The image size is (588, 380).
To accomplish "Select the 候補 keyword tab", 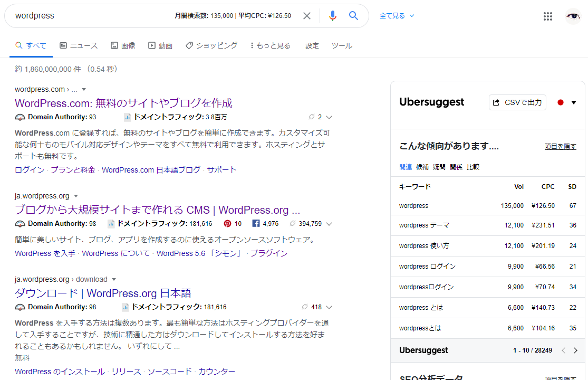I will pos(422,167).
